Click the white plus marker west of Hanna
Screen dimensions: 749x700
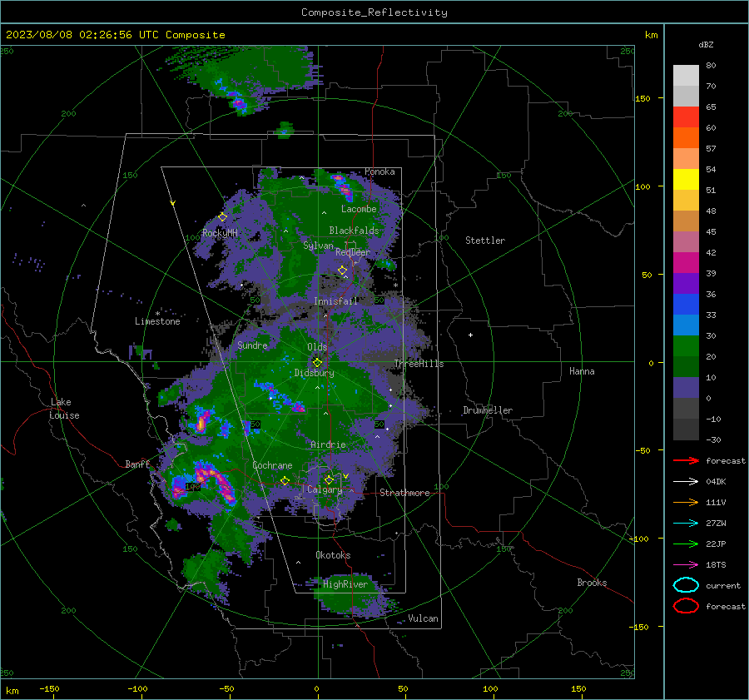(x=470, y=335)
